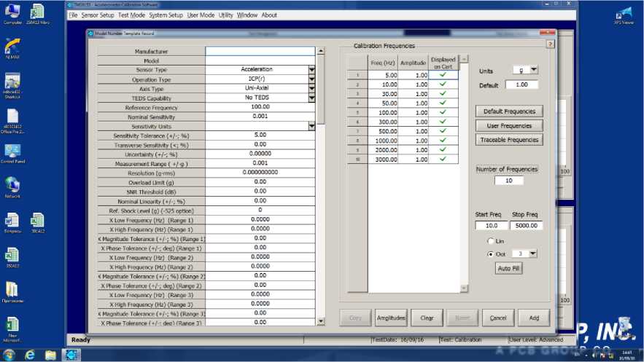The image size is (644, 362).
Task: Click the dialog help question mark icon
Action: [x=551, y=44]
